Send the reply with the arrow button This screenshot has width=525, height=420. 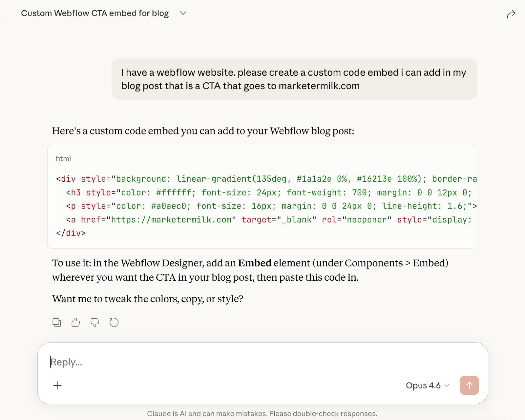[469, 386]
